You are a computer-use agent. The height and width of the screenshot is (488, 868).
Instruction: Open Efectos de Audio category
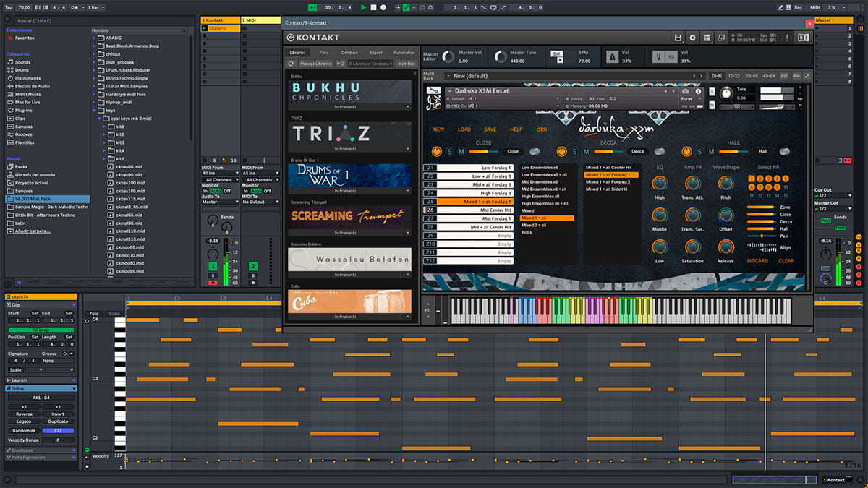[33, 86]
